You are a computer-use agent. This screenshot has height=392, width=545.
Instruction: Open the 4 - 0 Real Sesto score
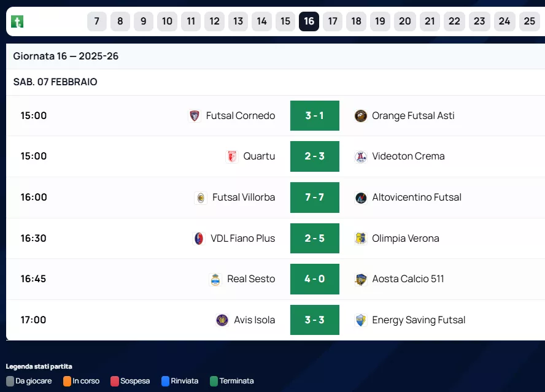[x=314, y=279]
